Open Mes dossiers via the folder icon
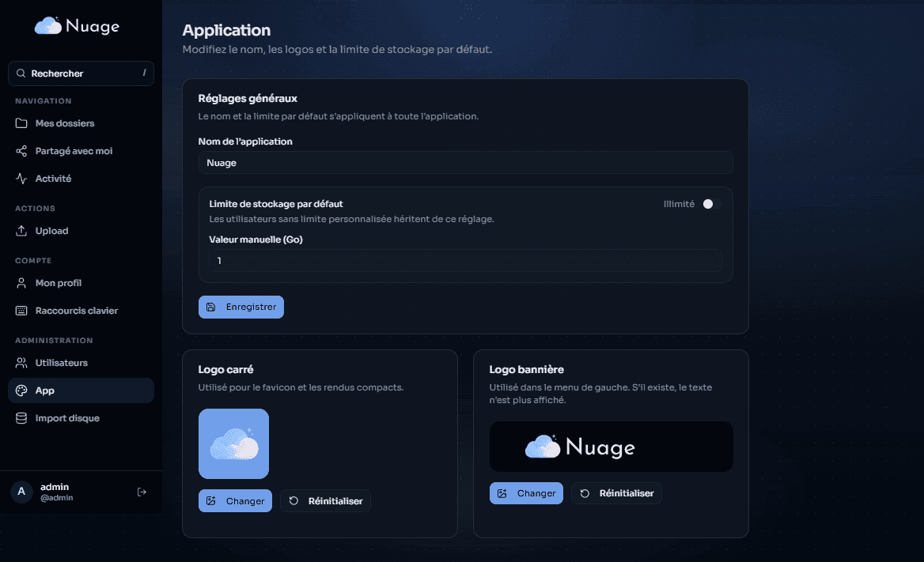The image size is (924, 562). point(21,123)
